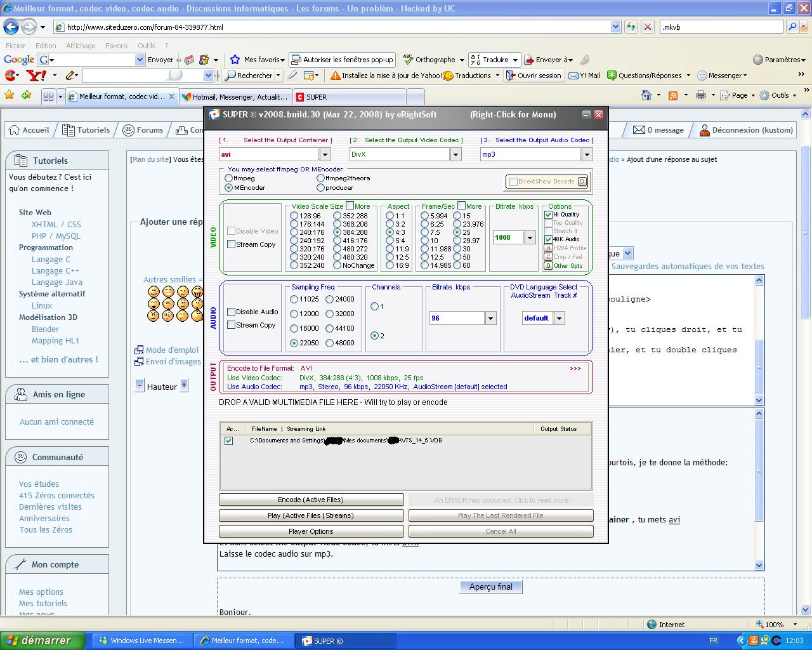Screen dimensions: 812x650
Task: Expand the audio Bitrate kbps dropdown
Action: 490,318
